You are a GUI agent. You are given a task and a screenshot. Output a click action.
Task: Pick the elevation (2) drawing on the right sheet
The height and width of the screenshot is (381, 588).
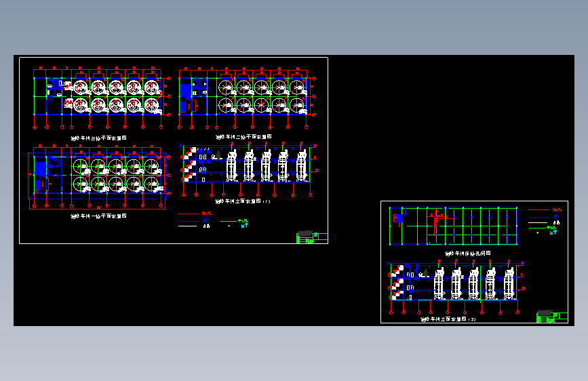pyautogui.click(x=455, y=287)
